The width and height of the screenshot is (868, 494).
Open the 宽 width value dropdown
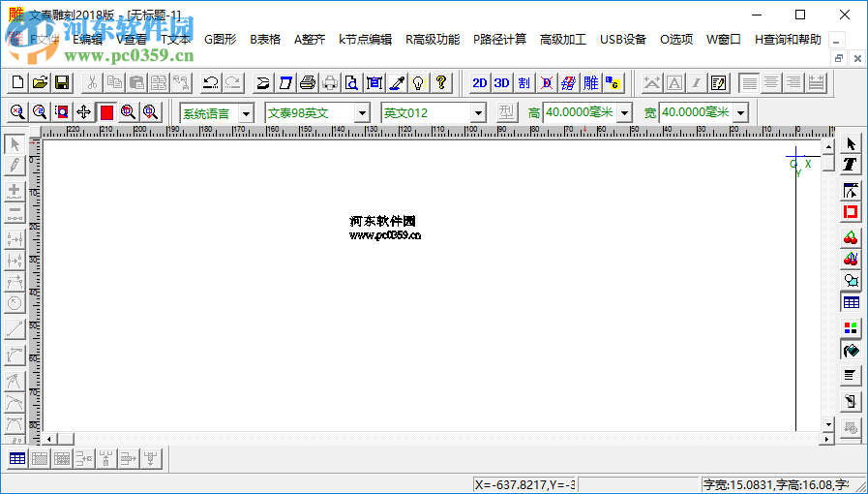[x=740, y=113]
